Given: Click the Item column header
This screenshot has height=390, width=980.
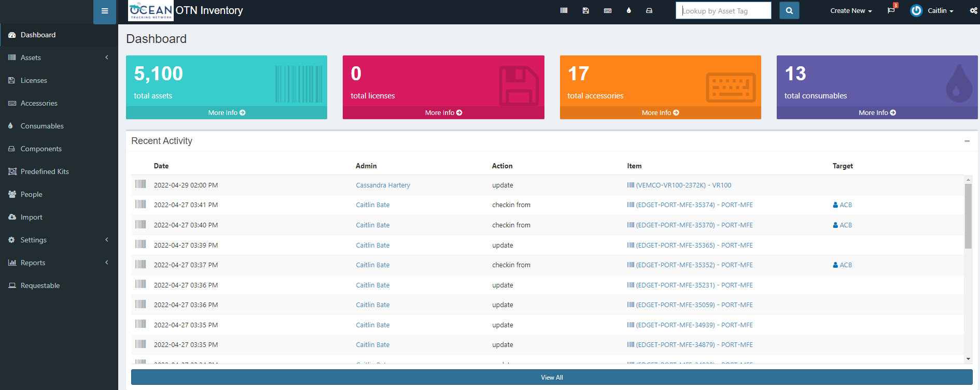Looking at the screenshot, I should click(634, 166).
